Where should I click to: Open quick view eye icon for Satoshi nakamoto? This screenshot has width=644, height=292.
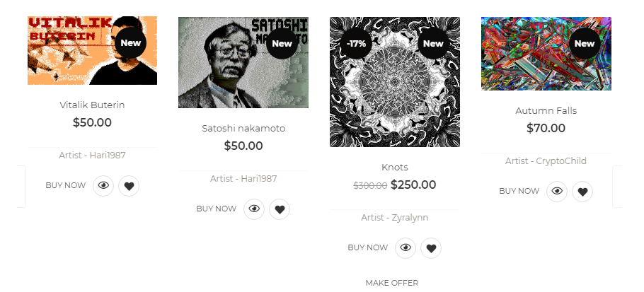pos(254,209)
